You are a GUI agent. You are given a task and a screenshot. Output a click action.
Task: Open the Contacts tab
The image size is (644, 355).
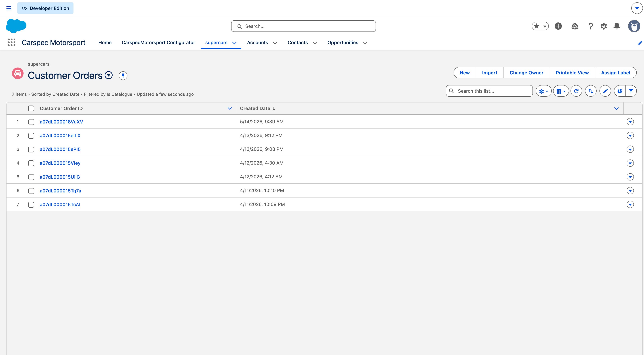298,43
